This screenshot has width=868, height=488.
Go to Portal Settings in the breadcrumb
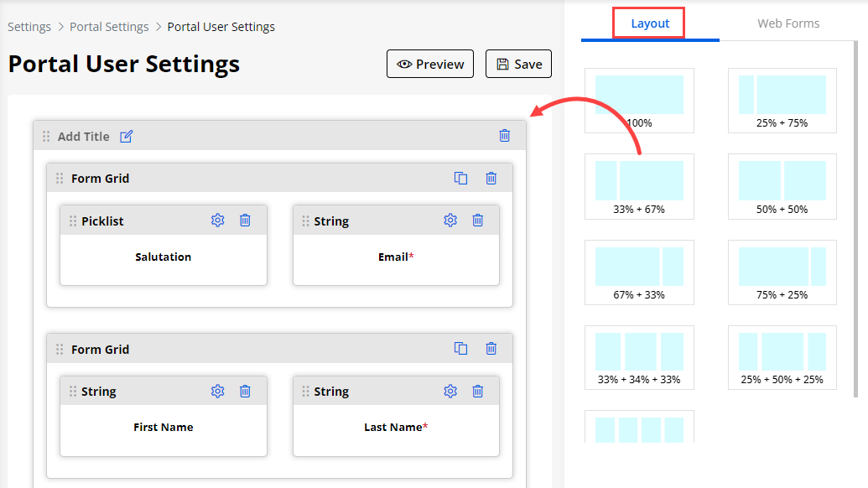pos(109,27)
